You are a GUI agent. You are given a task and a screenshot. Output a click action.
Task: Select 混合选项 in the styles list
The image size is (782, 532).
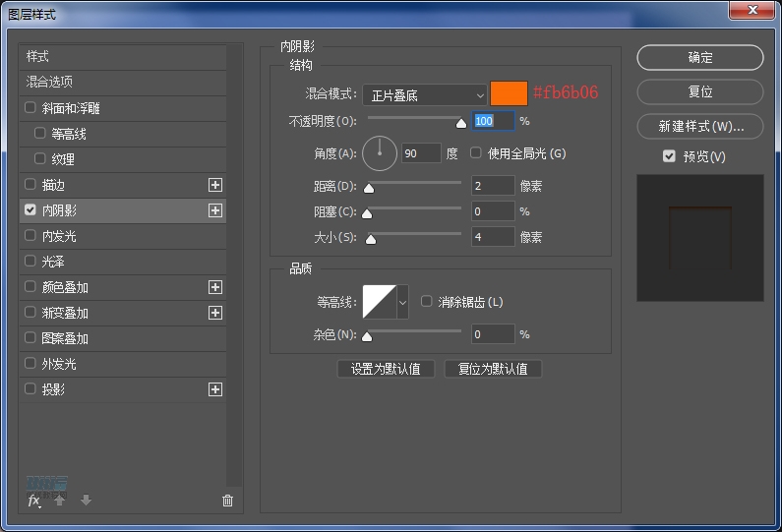49,82
